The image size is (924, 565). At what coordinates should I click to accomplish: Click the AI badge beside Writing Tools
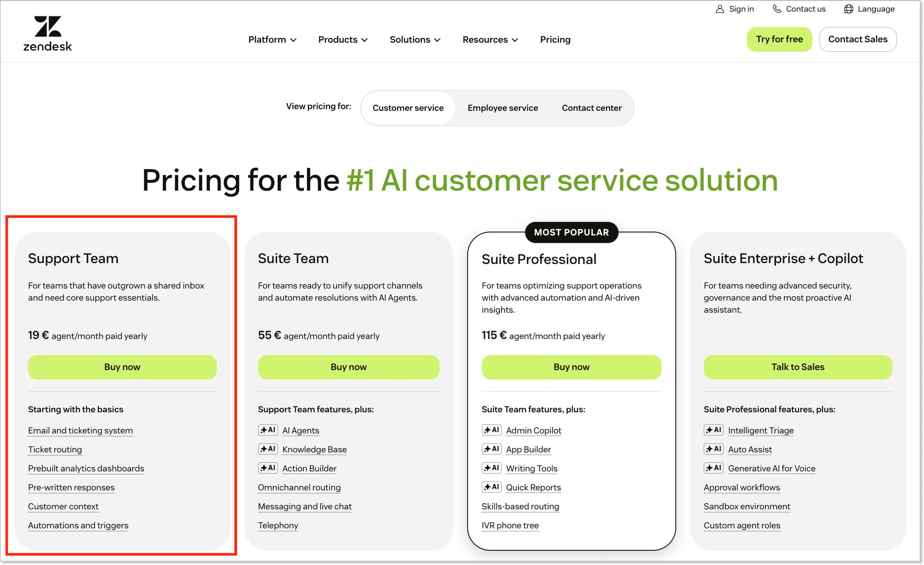(492, 468)
